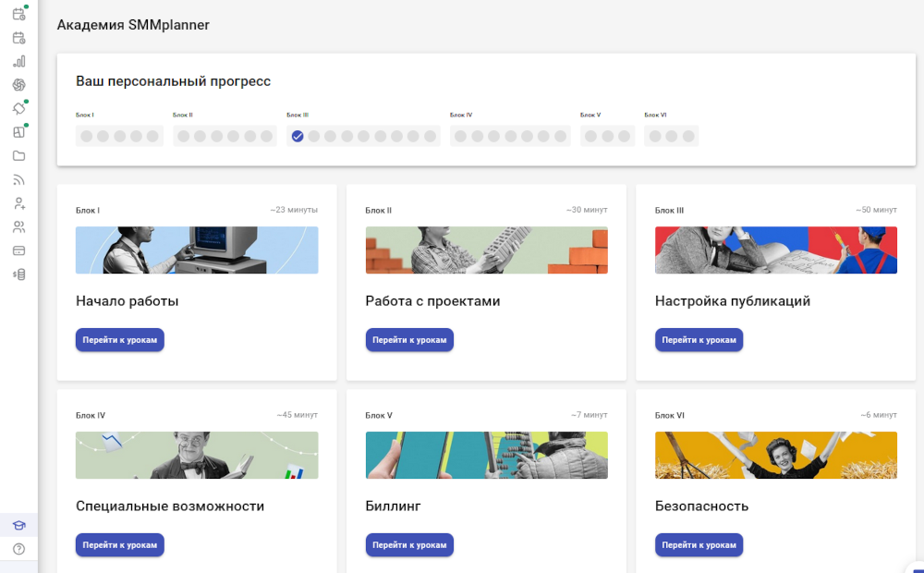Go to lessons for Специальные возможности
The height and width of the screenshot is (573, 924).
pos(119,544)
